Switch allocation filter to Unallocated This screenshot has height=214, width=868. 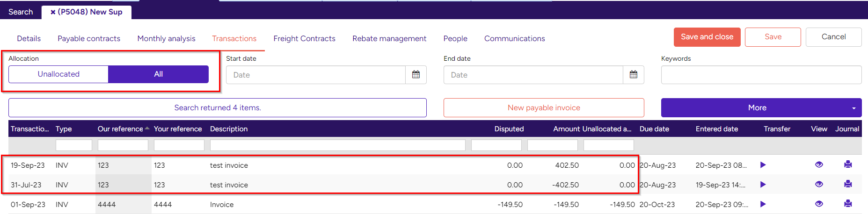point(58,74)
